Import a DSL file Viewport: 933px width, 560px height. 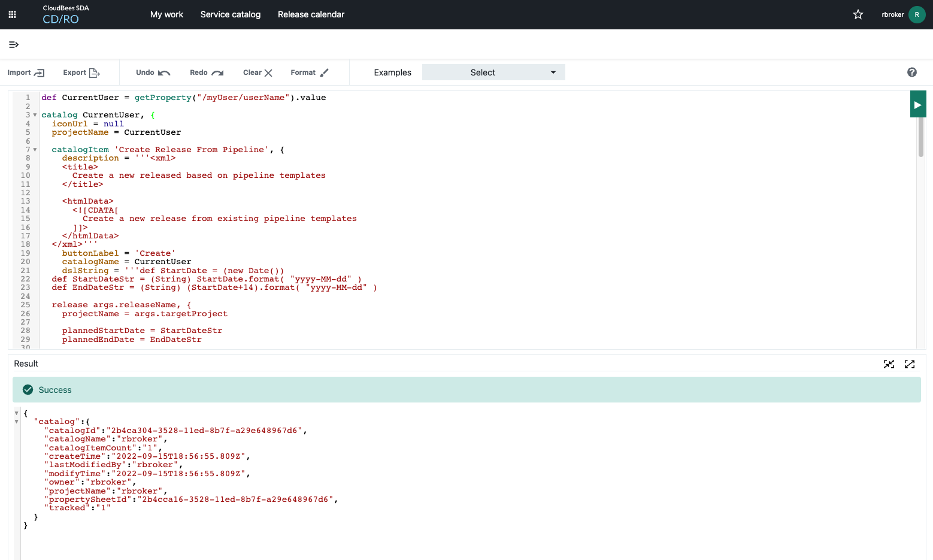coord(25,72)
